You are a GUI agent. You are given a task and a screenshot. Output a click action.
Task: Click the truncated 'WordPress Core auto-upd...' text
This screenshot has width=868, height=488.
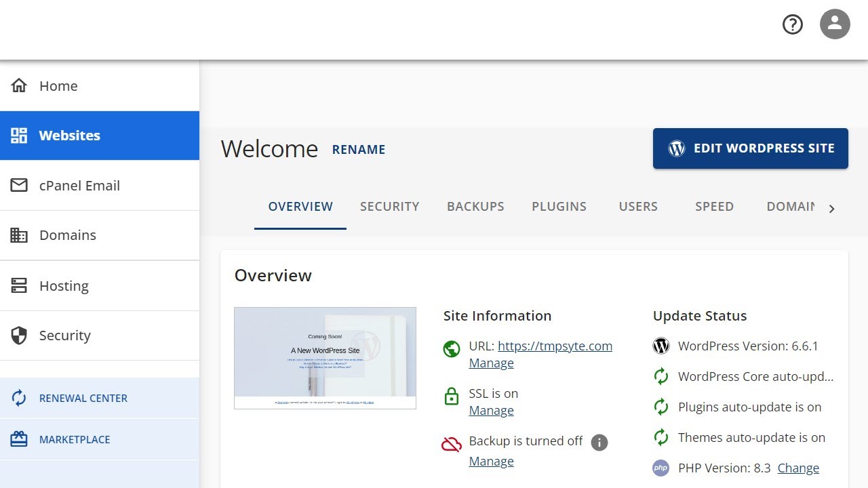point(756,376)
